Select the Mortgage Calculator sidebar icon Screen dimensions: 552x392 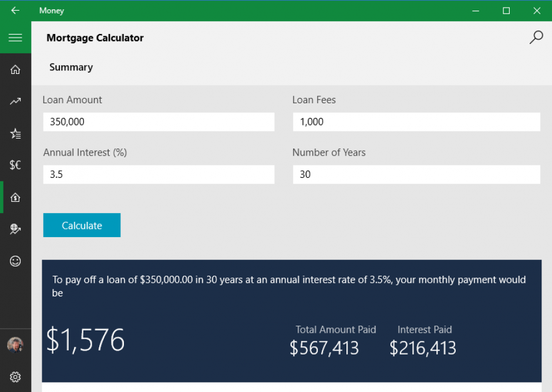[15, 197]
